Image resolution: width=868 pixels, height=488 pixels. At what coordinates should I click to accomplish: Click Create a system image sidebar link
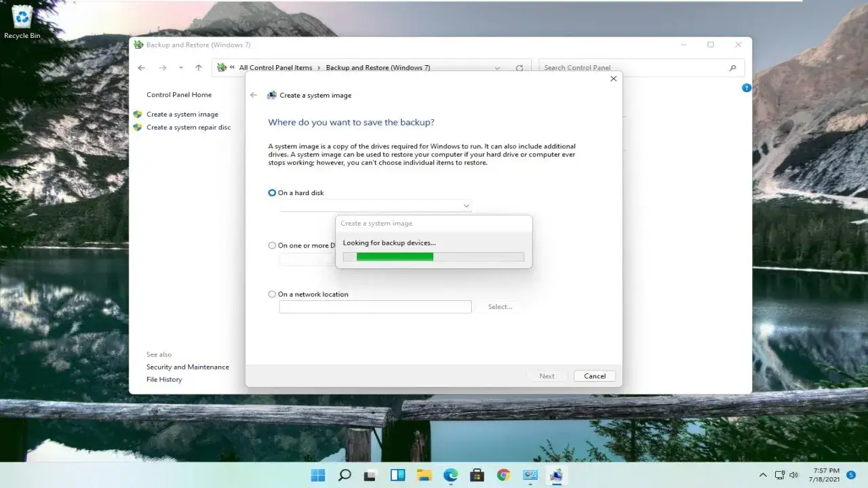182,115
